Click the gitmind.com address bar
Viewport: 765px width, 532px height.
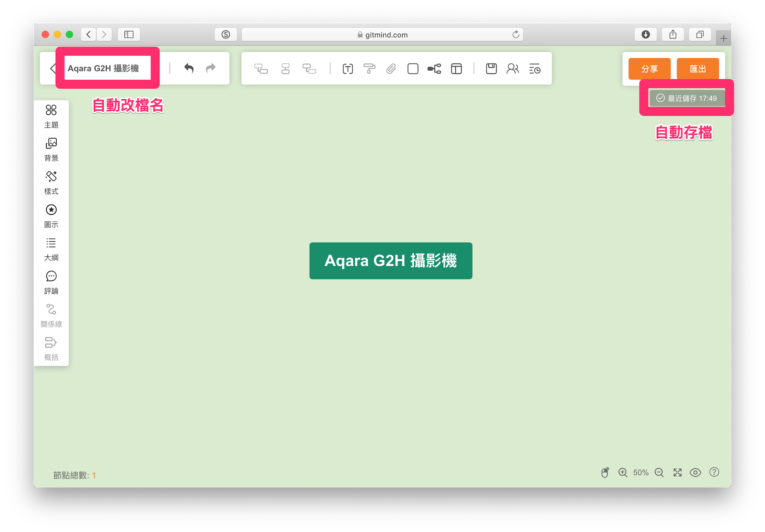pyautogui.click(x=382, y=35)
